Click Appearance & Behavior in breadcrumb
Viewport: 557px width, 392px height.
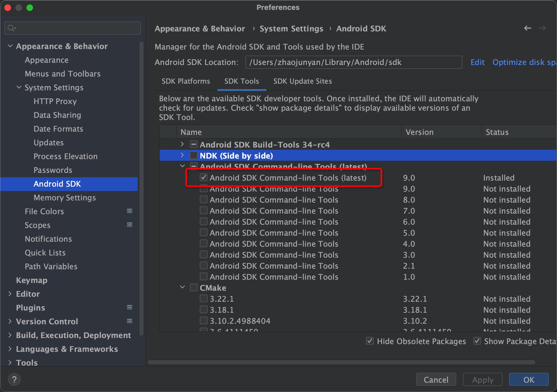(x=200, y=29)
